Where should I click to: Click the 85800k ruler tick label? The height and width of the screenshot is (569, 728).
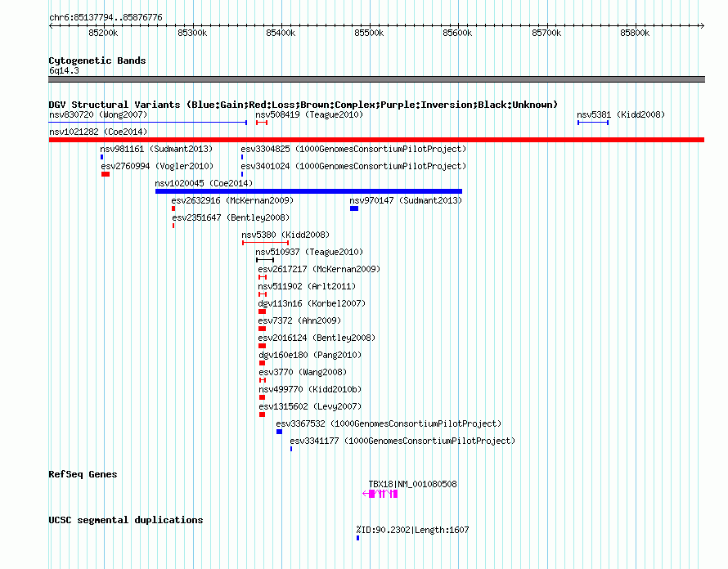click(x=635, y=33)
